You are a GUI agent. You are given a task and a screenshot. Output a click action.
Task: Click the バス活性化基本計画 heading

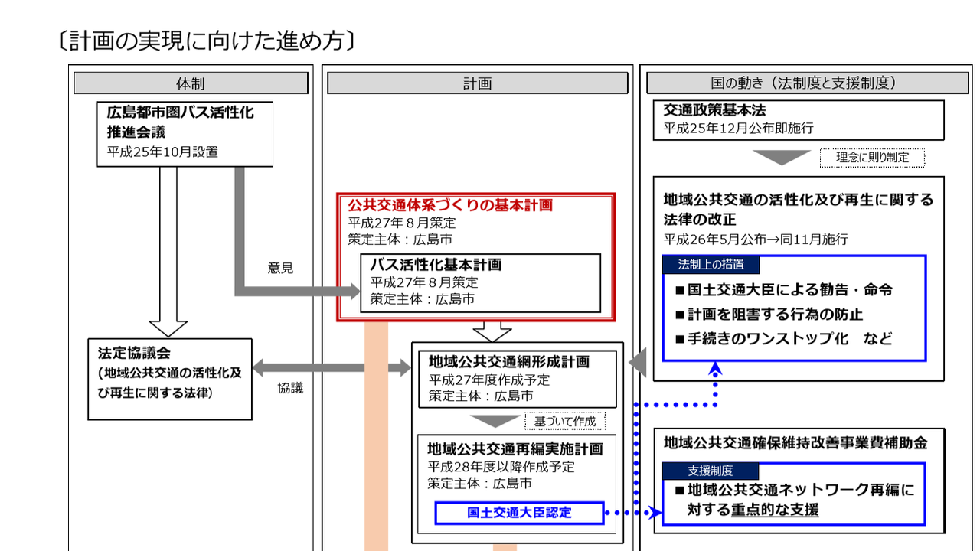point(436,265)
